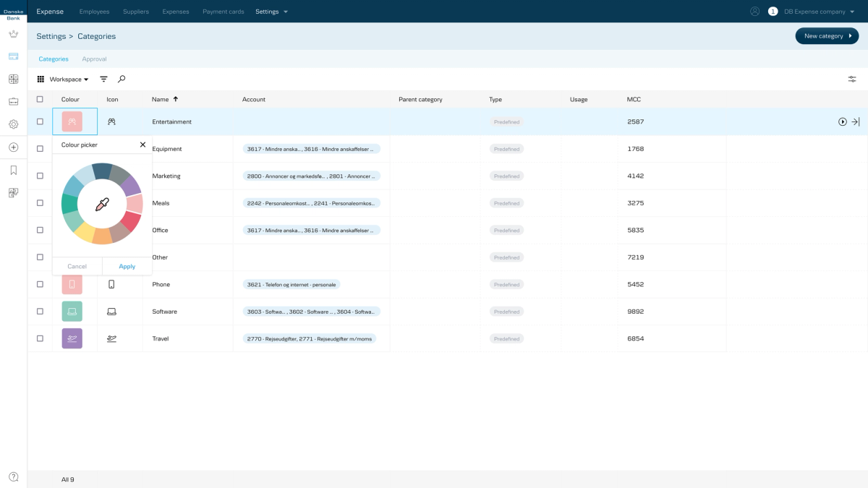Click the Phone account tag 3621 - Telefon og internet
Screen dimensions: 868x488
click(292, 285)
